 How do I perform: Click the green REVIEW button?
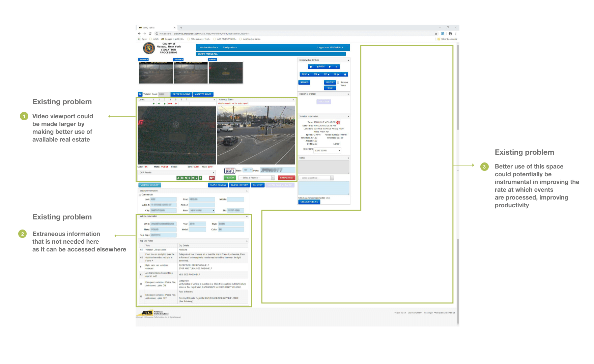point(230,178)
